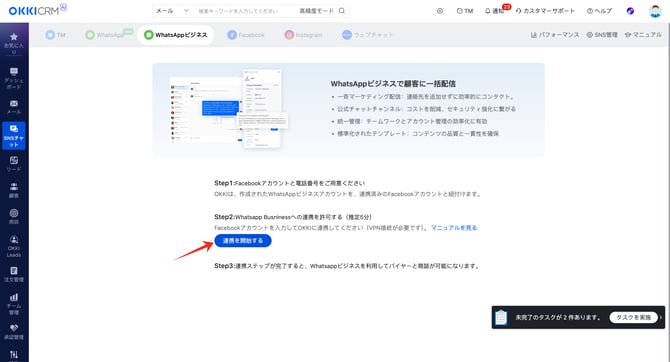Click the Step1 Facebook account heading text

[289, 183]
